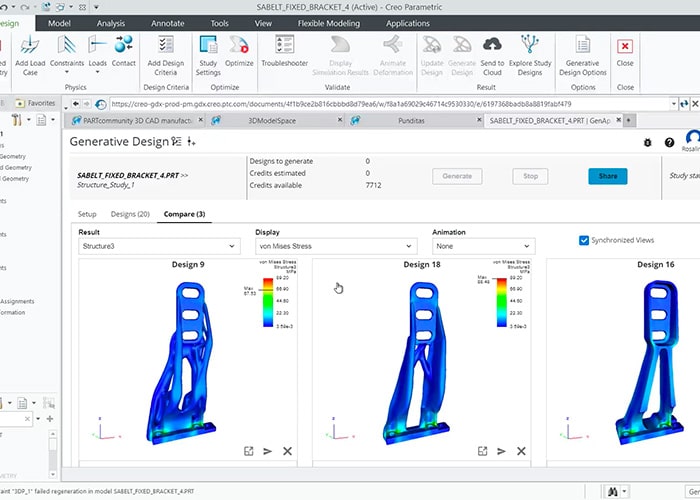Click the bug report icon
Screen dimensions: 700x500
648,142
